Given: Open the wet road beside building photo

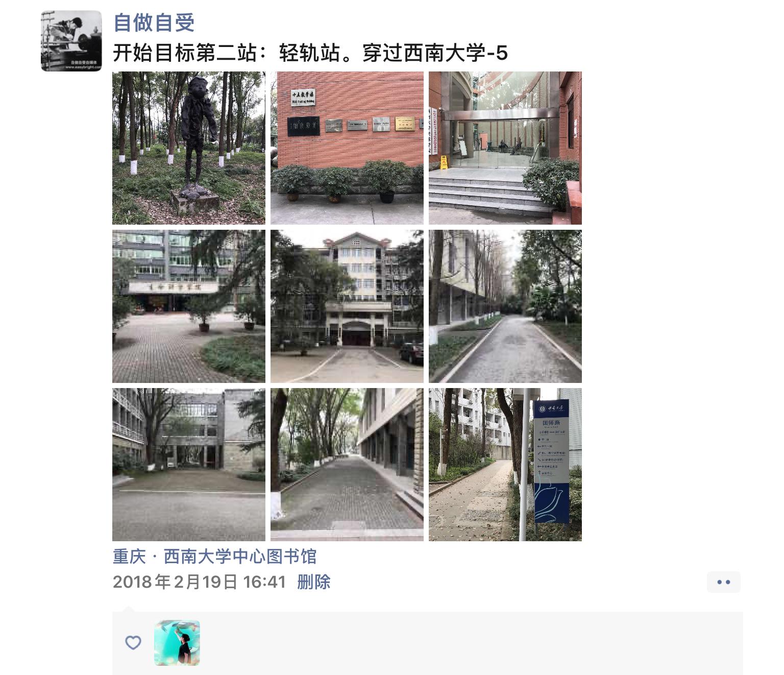Looking at the screenshot, I should coord(505,306).
